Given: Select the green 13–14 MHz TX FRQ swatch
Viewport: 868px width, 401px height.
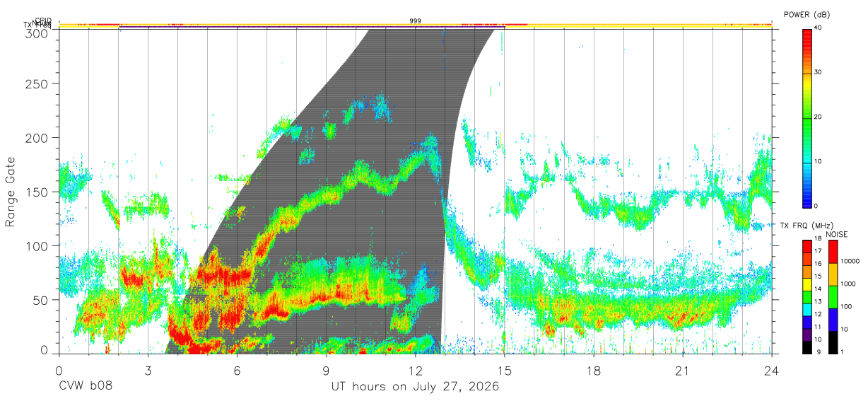Looking at the screenshot, I should 807,296.
